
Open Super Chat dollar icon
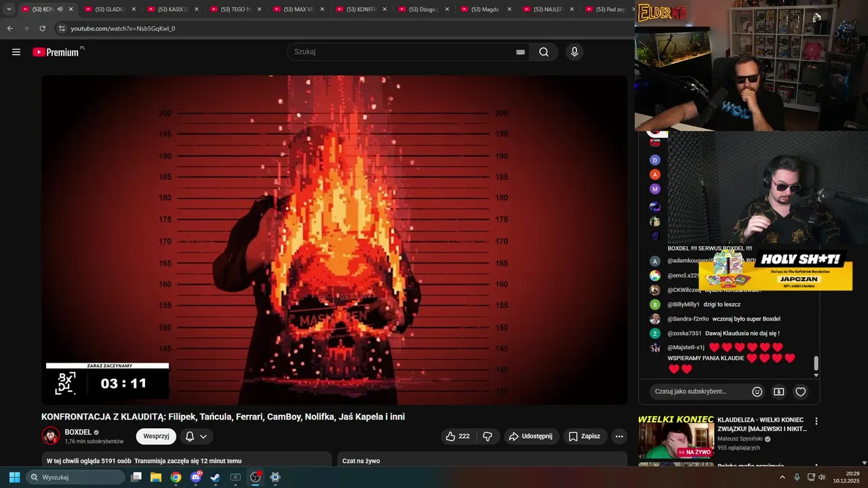coord(779,392)
